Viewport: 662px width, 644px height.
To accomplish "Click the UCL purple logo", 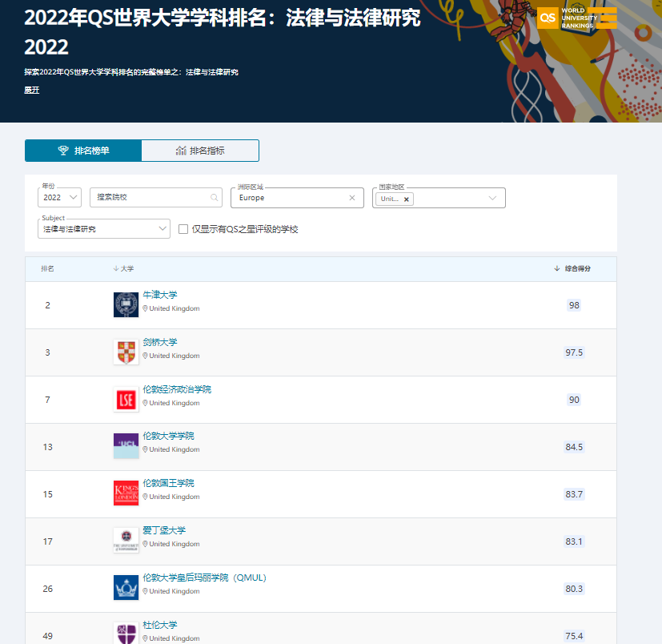I will [126, 446].
